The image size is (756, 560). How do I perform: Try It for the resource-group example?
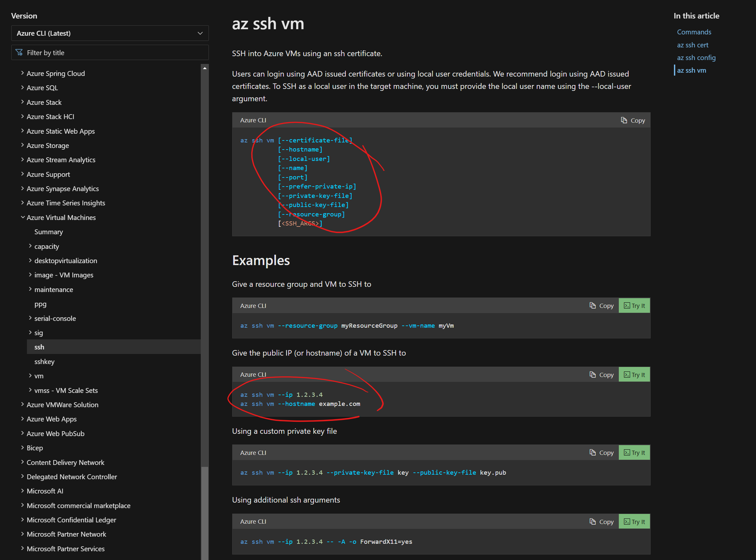click(x=634, y=306)
